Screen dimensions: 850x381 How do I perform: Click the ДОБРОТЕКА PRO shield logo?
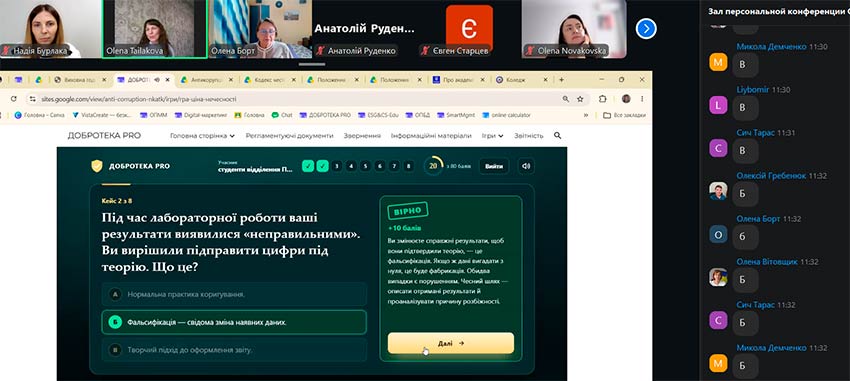pyautogui.click(x=96, y=166)
